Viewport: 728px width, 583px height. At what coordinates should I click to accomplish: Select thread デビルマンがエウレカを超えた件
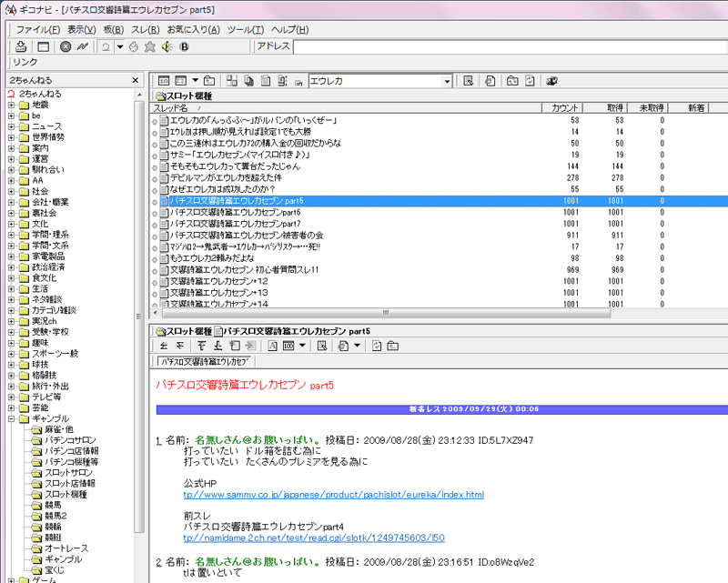click(226, 177)
